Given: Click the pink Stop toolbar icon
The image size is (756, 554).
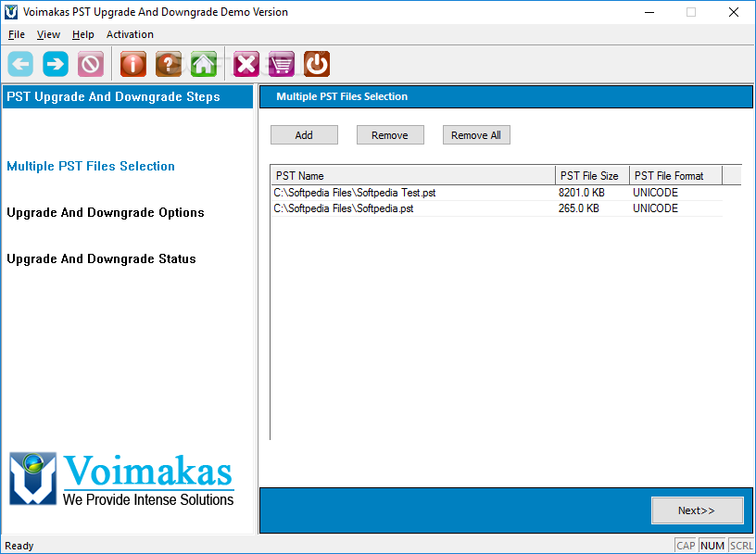Looking at the screenshot, I should pos(91,64).
